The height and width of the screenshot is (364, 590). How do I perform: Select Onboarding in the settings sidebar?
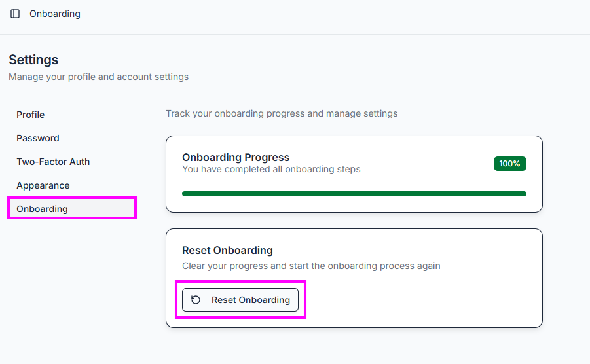(x=42, y=209)
